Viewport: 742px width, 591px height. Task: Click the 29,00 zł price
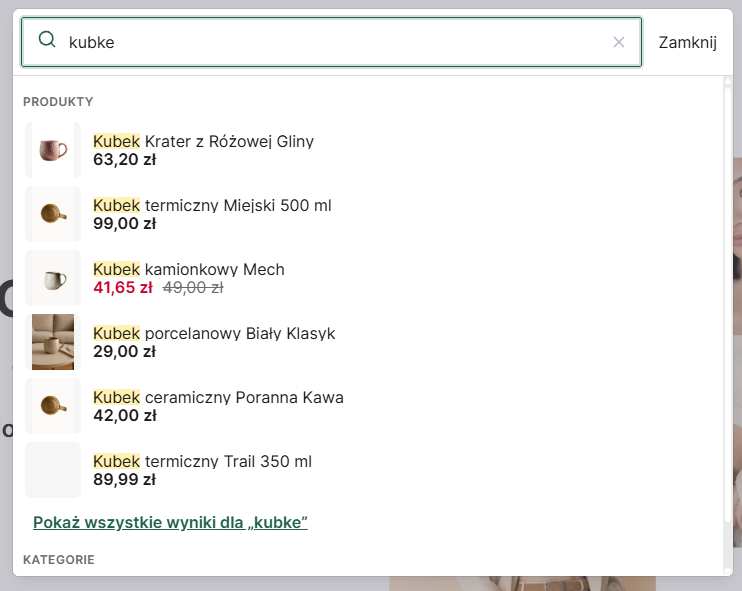(x=124, y=352)
